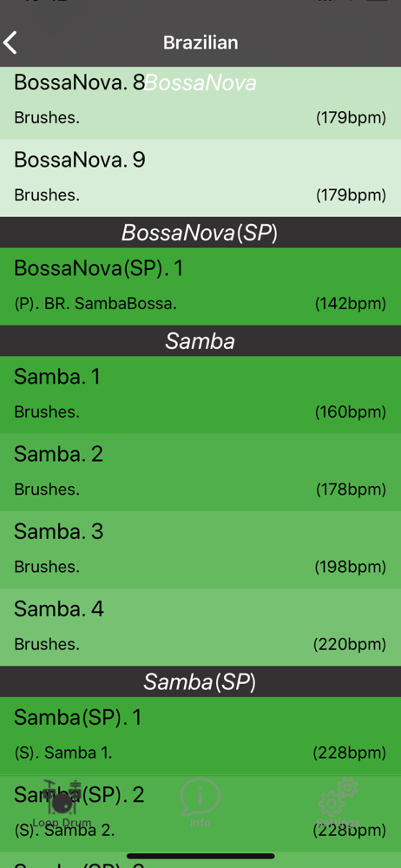Select BossaNova. 9 brushes loop
The width and height of the screenshot is (401, 868).
200,178
